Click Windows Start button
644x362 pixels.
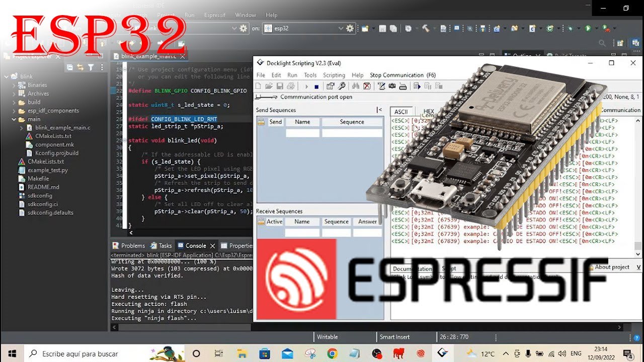click(12, 353)
